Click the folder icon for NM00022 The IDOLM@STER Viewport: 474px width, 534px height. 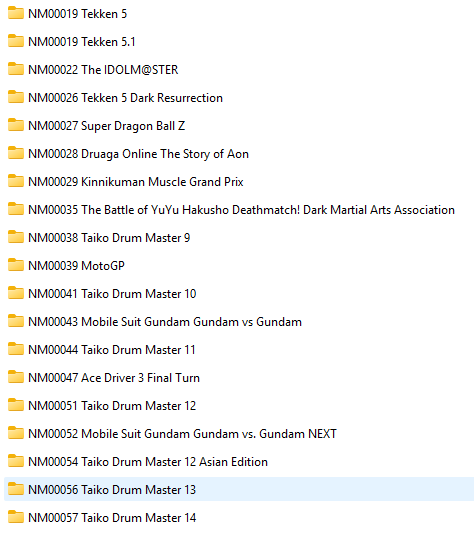(16, 69)
